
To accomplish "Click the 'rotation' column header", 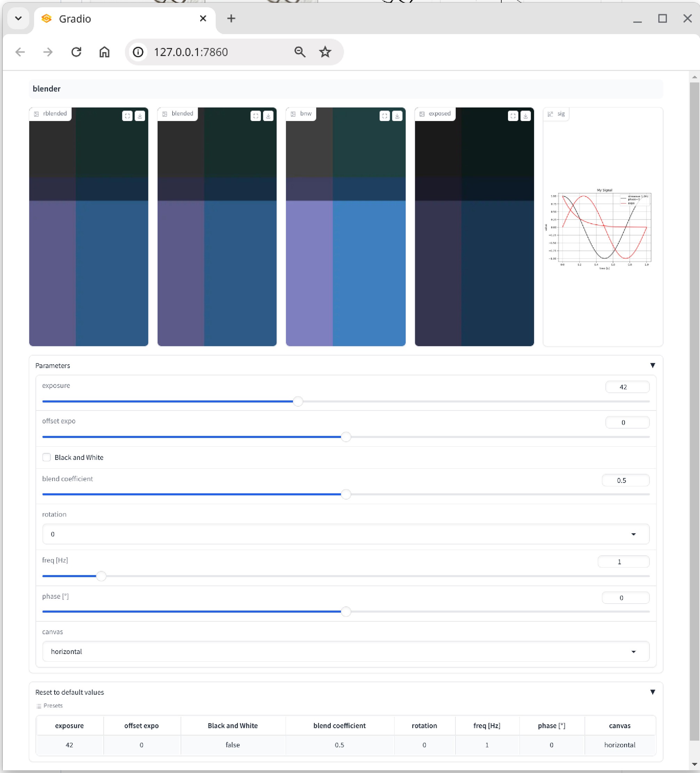I will (x=424, y=725).
